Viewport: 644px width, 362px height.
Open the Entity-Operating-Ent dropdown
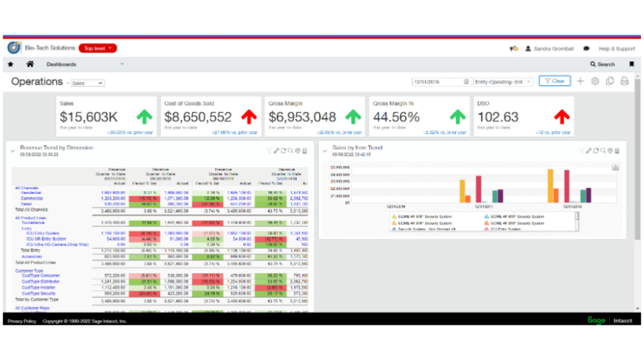[x=503, y=82]
